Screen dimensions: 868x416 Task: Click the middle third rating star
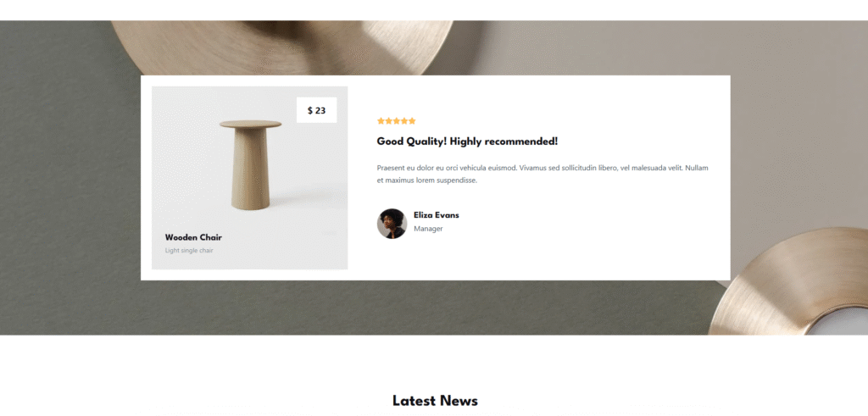(397, 120)
